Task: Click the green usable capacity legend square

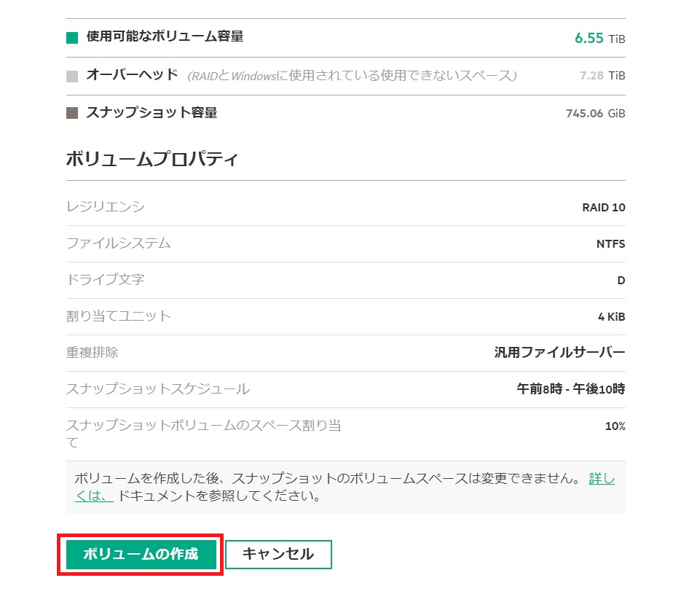Action: [72, 38]
